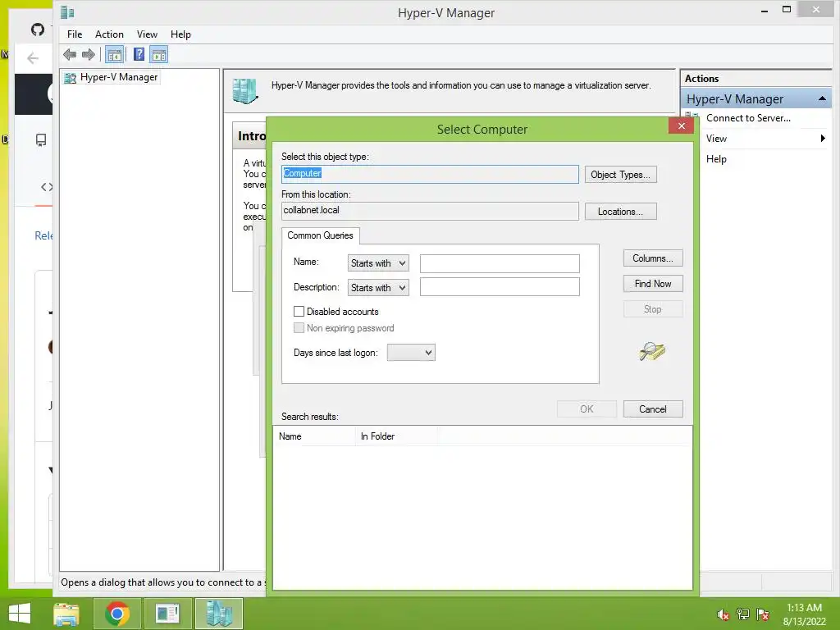840x630 pixels.
Task: Click the Hyper-V Manager title bar app icon
Action: click(x=67, y=11)
